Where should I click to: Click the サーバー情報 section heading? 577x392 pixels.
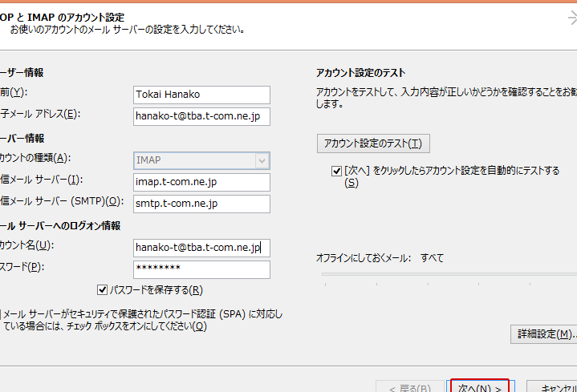click(22, 139)
